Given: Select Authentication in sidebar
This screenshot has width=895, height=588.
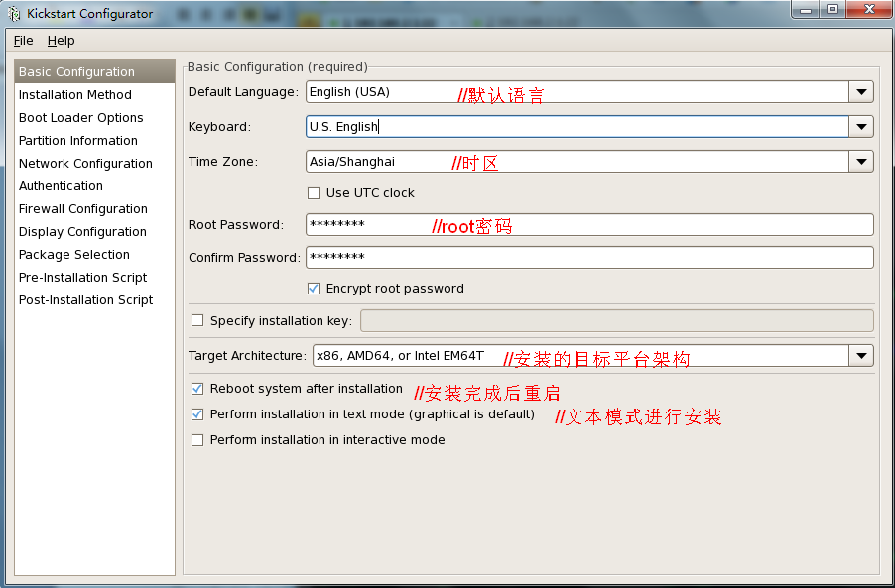Looking at the screenshot, I should pos(94,186).
